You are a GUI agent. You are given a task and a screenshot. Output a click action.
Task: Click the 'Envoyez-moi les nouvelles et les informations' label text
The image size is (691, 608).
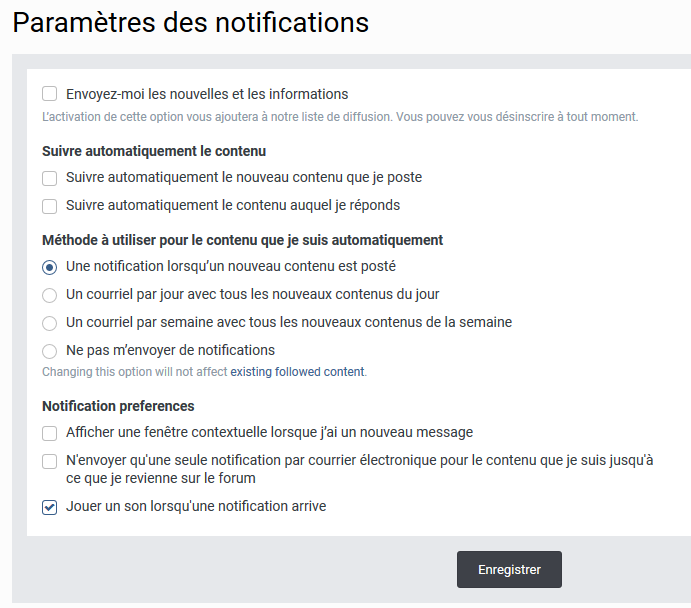pyautogui.click(x=207, y=94)
